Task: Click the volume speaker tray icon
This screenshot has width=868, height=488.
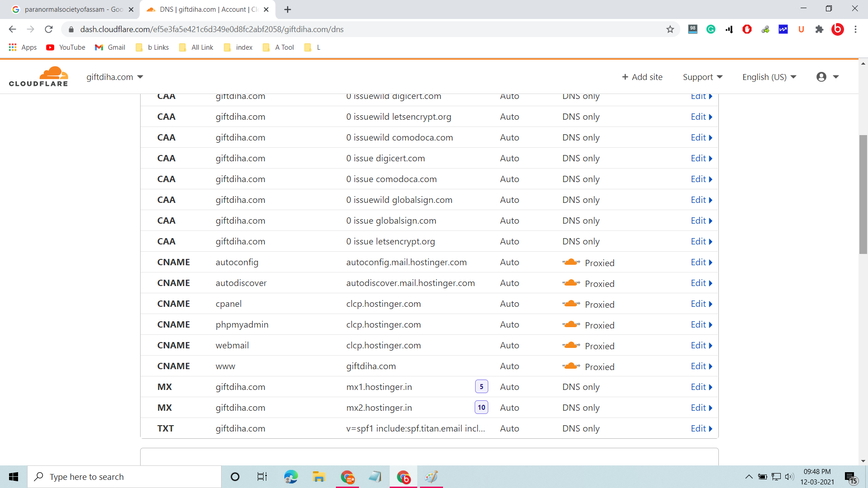Action: pyautogui.click(x=790, y=477)
